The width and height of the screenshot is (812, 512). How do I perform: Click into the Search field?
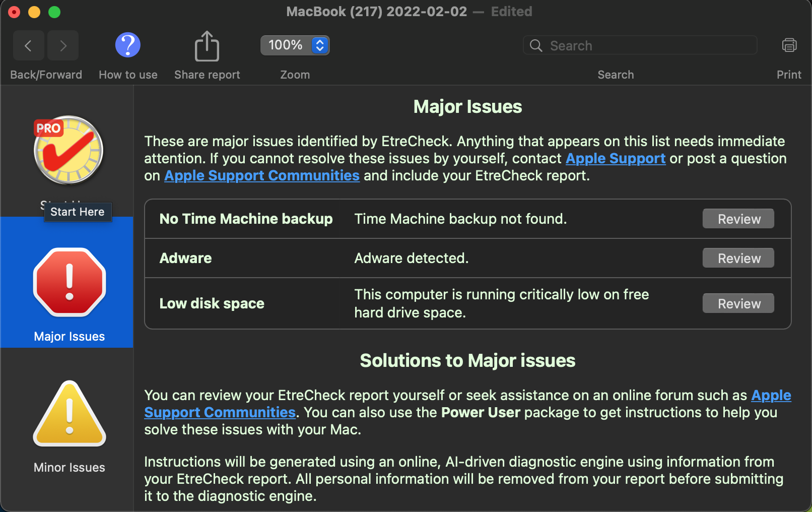tap(640, 45)
